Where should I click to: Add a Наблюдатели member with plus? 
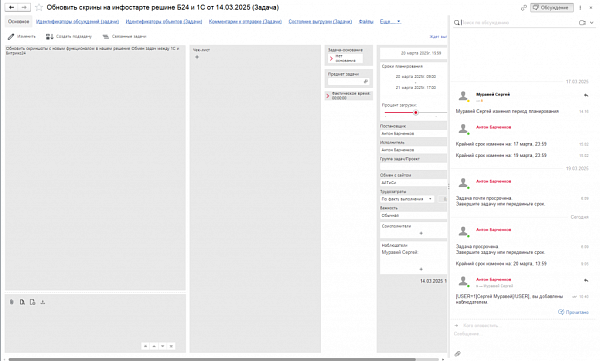pyautogui.click(x=421, y=269)
